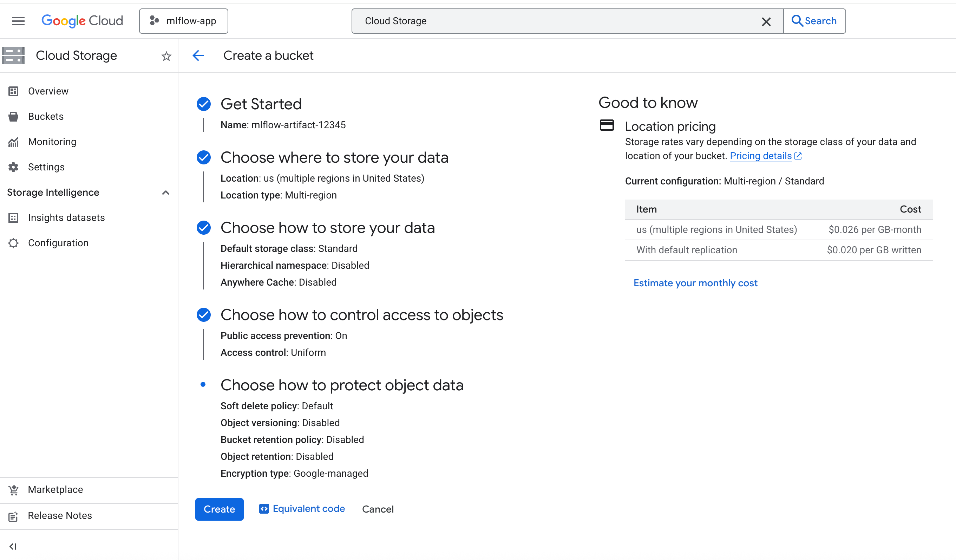Open Insights datasets in the sidebar

pos(66,218)
